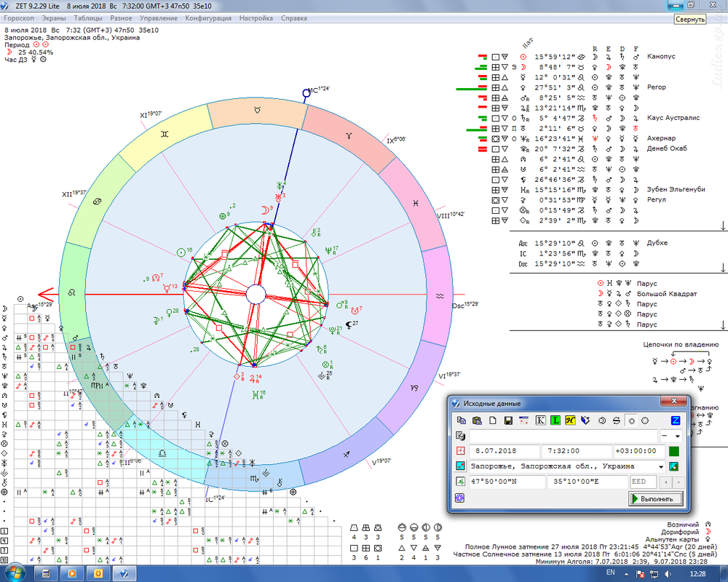
Task: Click the Канопус star label
Action: click(x=661, y=57)
